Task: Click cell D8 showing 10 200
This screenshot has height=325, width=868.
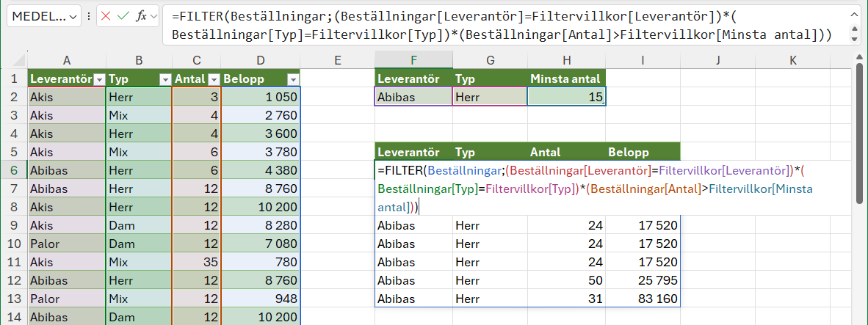Action: tap(261, 208)
